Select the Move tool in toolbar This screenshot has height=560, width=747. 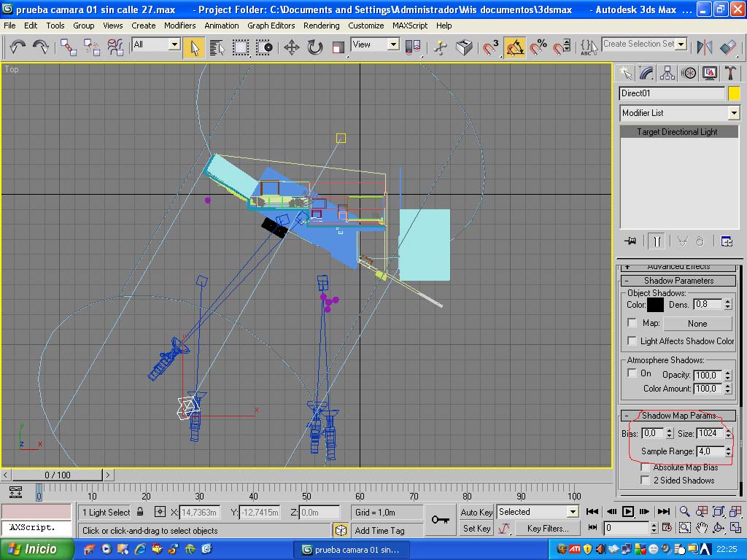point(292,48)
